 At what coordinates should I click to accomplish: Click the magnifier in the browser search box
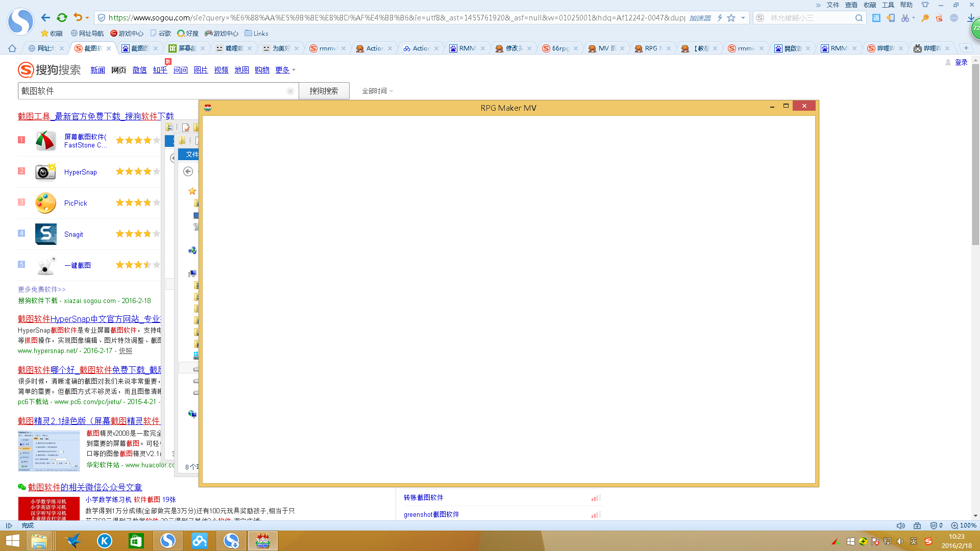pyautogui.click(x=859, y=18)
